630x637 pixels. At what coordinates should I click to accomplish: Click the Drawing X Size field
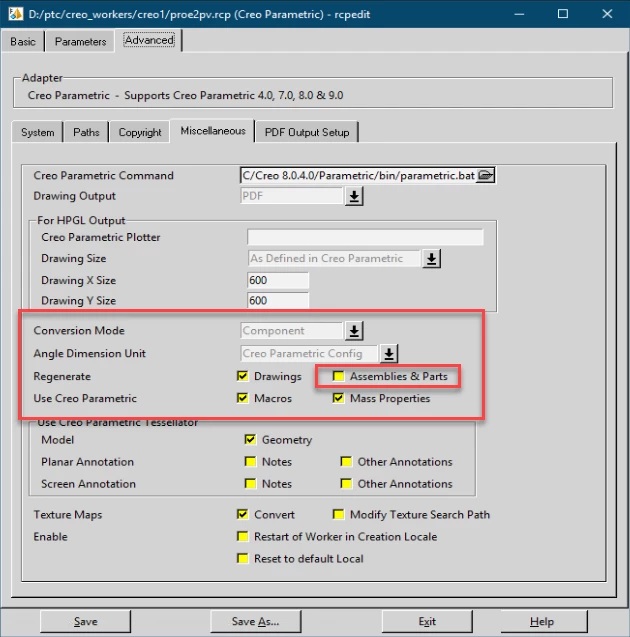(278, 280)
